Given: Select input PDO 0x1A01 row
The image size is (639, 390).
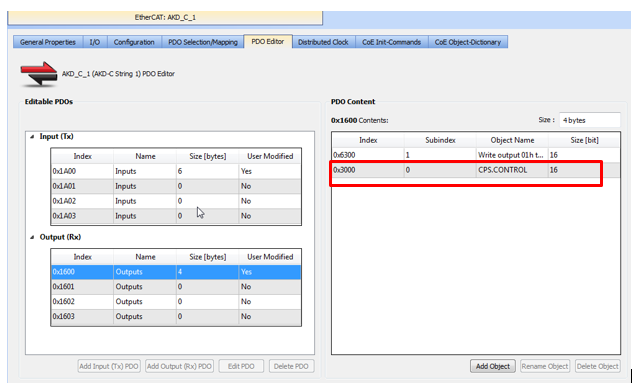Looking at the screenshot, I should point(176,186).
